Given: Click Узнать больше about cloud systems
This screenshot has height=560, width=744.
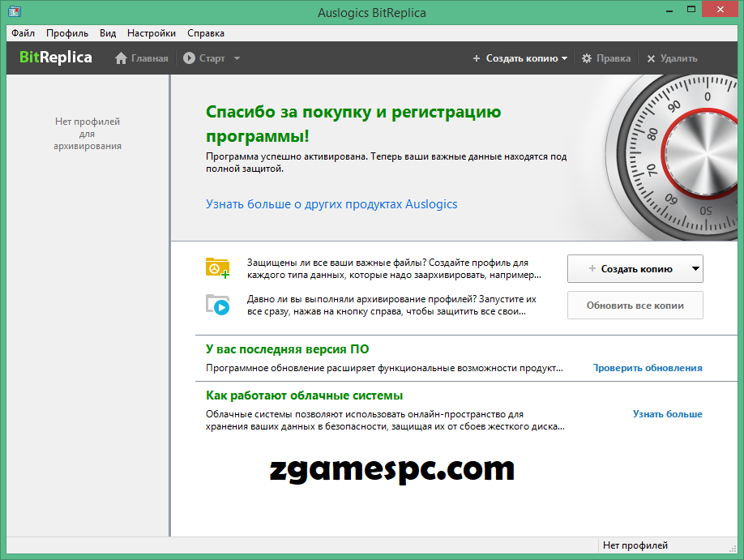Looking at the screenshot, I should (668, 414).
